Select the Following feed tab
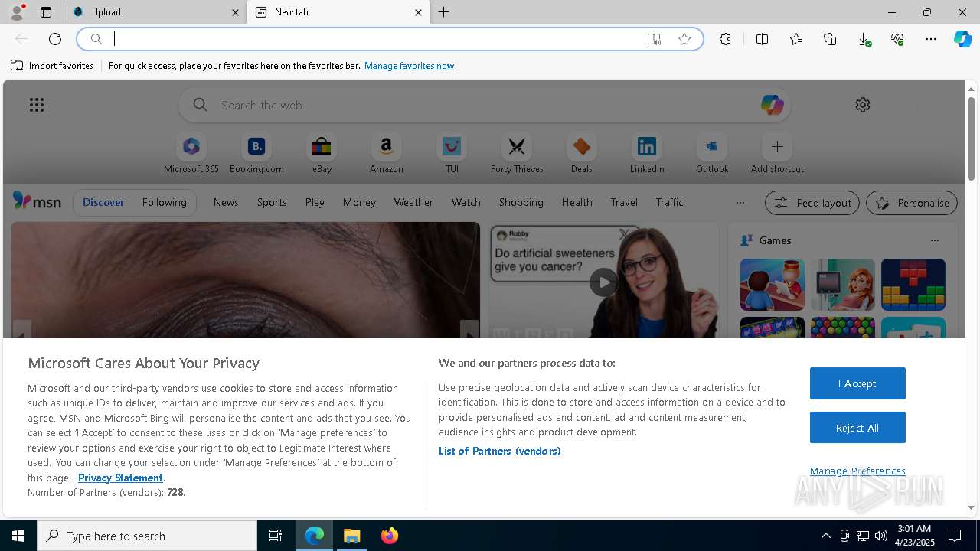Image resolution: width=980 pixels, height=551 pixels. (164, 203)
